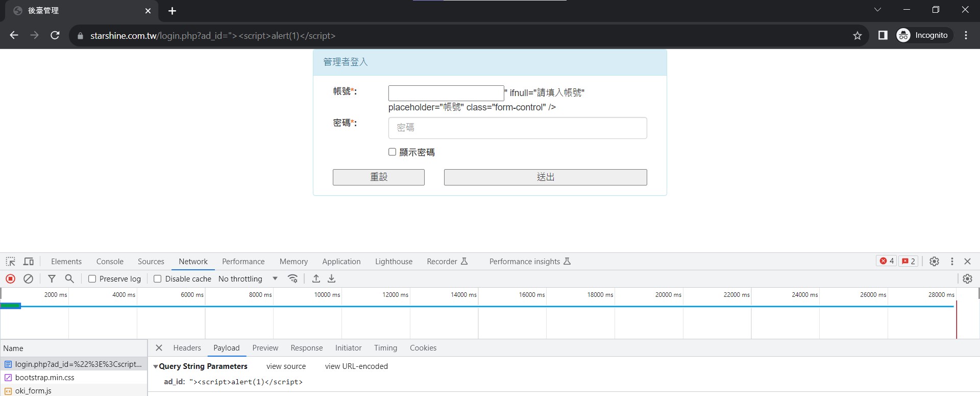980x396 pixels.
Task: Click the 帳號 username input field
Action: [446, 93]
